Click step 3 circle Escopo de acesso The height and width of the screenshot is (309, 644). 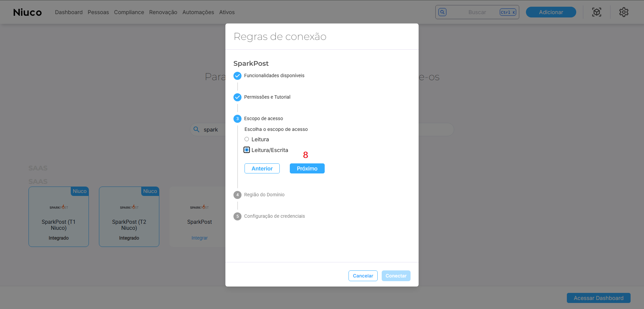pyautogui.click(x=237, y=119)
